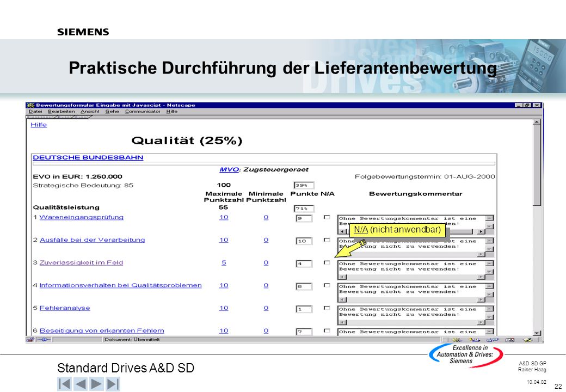Click the 71% Qualitätsleistung field
This screenshot has height=392, width=566.
tap(304, 209)
